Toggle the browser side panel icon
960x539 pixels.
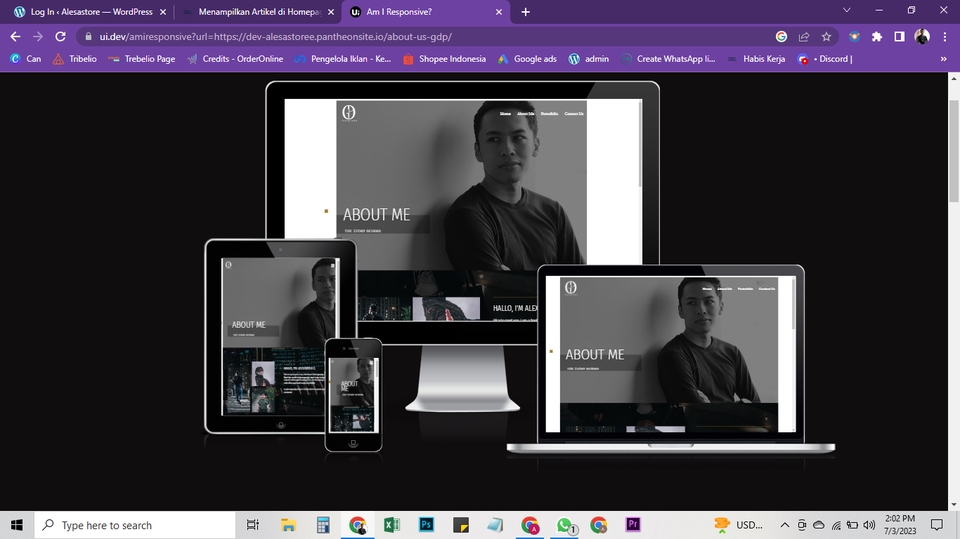point(899,37)
